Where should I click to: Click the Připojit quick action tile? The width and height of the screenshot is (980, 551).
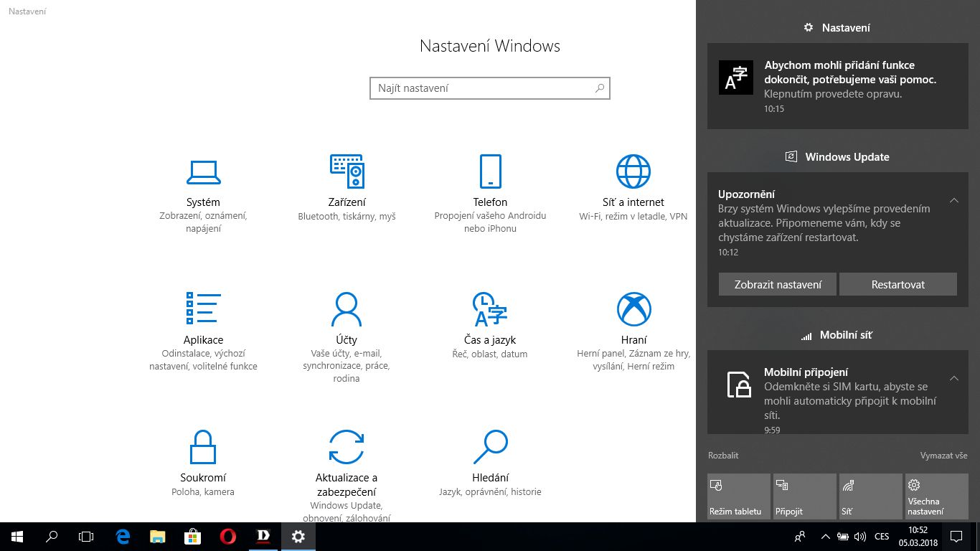[x=804, y=496]
